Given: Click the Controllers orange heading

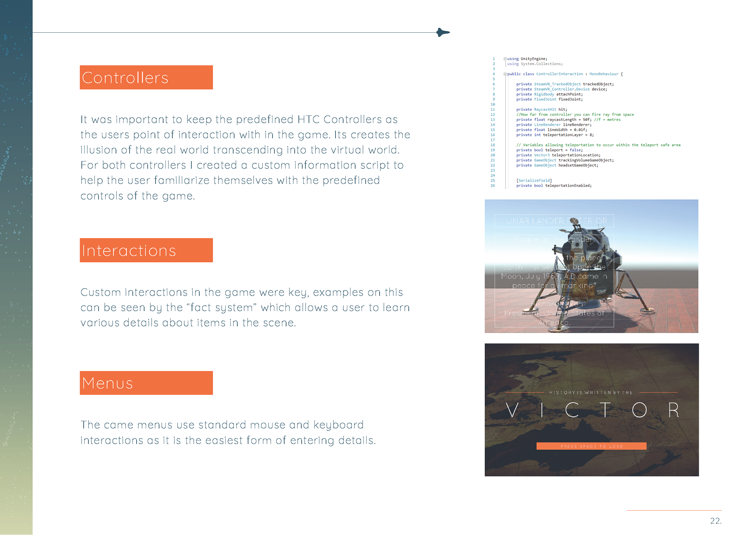Looking at the screenshot, I should click(146, 77).
